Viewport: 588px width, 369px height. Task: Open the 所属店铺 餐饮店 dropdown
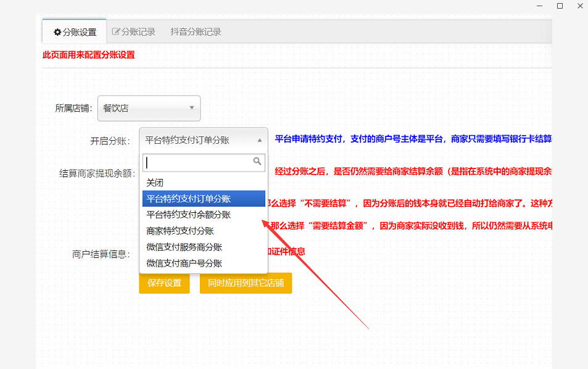149,109
